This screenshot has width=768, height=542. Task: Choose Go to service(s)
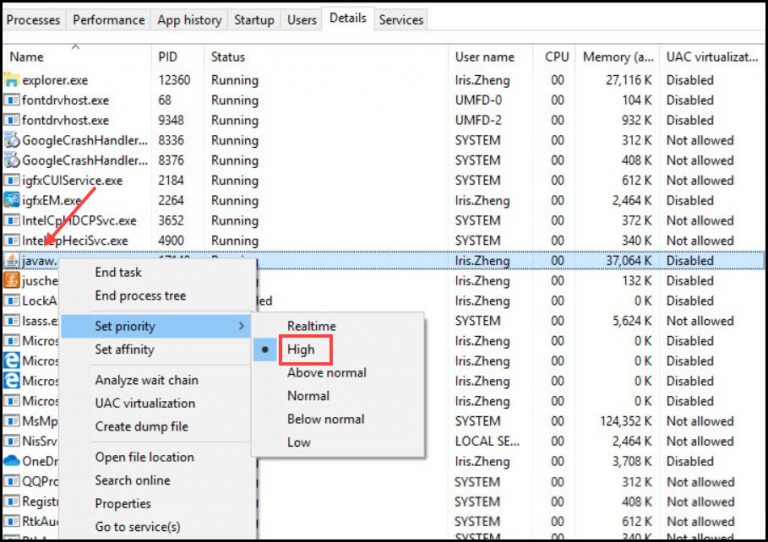click(x=138, y=527)
